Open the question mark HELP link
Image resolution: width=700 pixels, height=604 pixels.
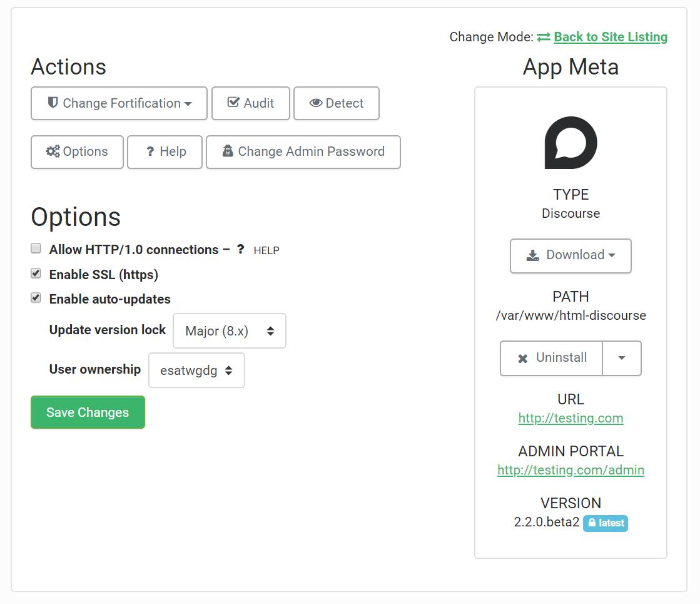coord(258,250)
